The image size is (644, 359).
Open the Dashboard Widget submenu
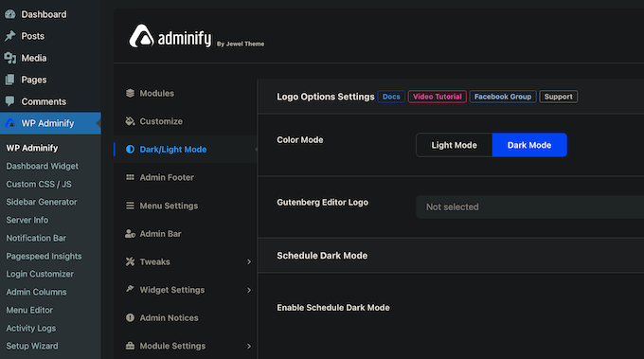tap(43, 166)
